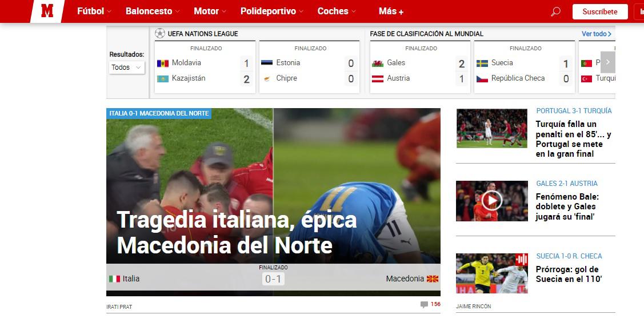644x318 pixels.
Task: Expand the Coches dropdown chevron
Action: pos(354,12)
